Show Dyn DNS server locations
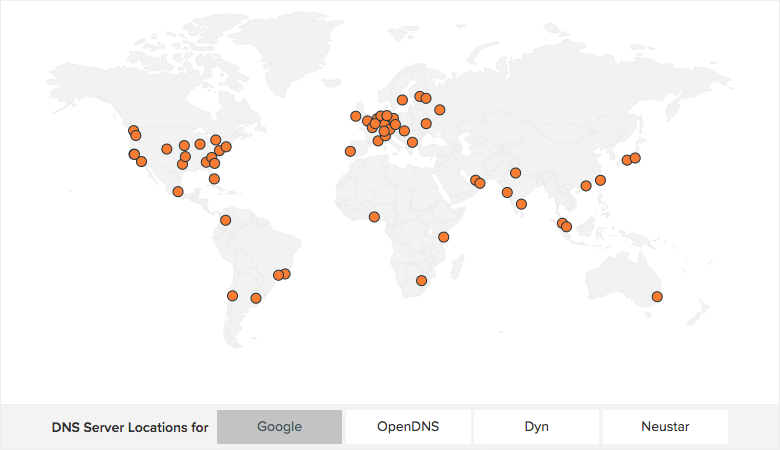This screenshot has width=780, height=450. [x=536, y=427]
